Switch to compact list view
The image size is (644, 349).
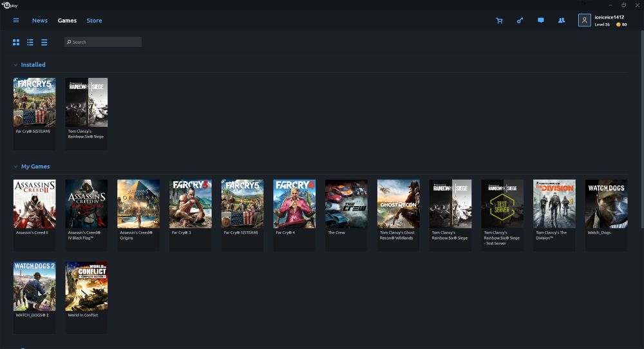pyautogui.click(x=44, y=42)
